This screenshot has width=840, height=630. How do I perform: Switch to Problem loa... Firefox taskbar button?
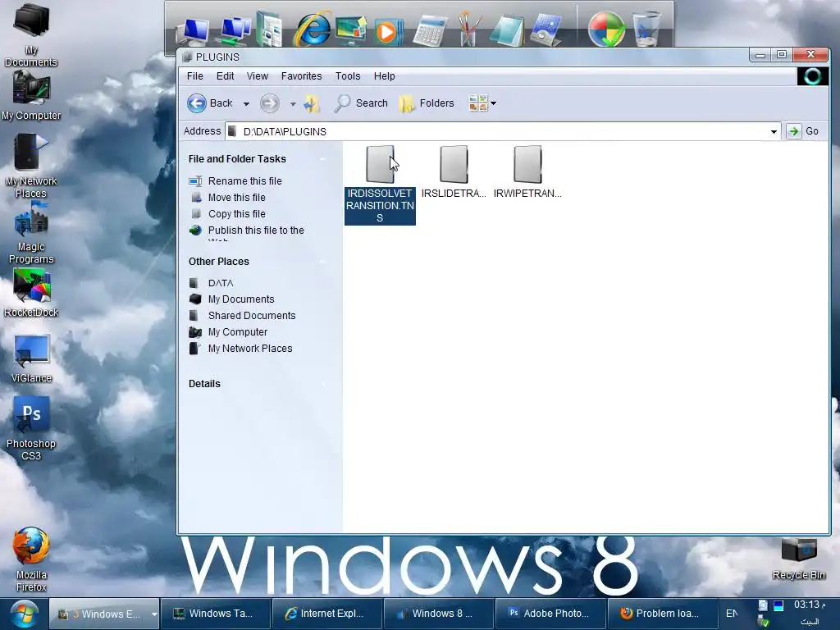click(x=662, y=614)
